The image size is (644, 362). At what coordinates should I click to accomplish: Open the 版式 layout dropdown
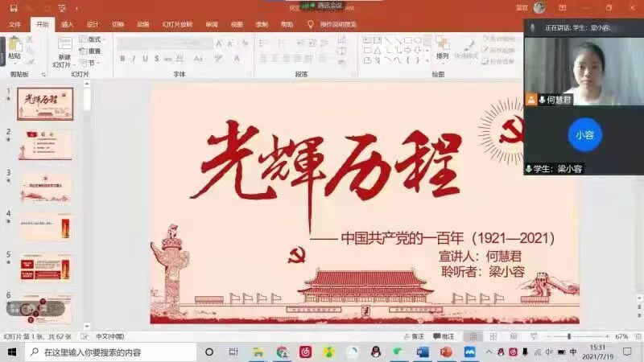pyautogui.click(x=93, y=39)
